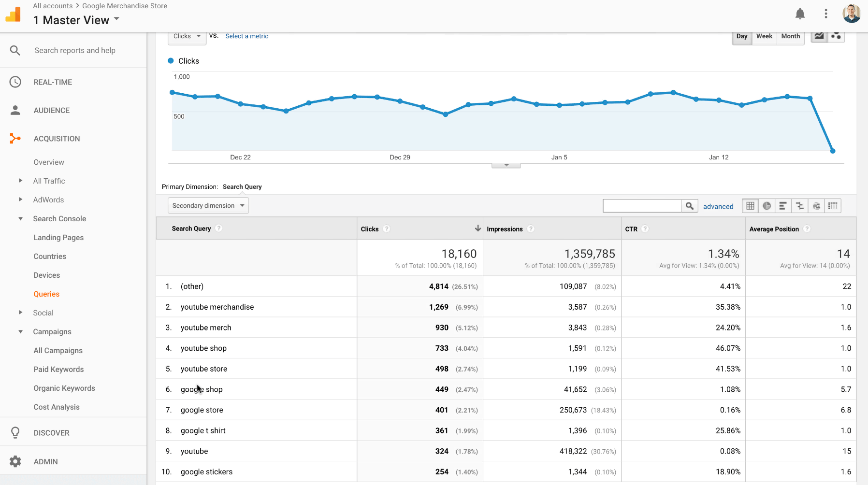Screen dimensions: 868x485
Task: Set chart granularity to Day
Action: (x=742, y=36)
